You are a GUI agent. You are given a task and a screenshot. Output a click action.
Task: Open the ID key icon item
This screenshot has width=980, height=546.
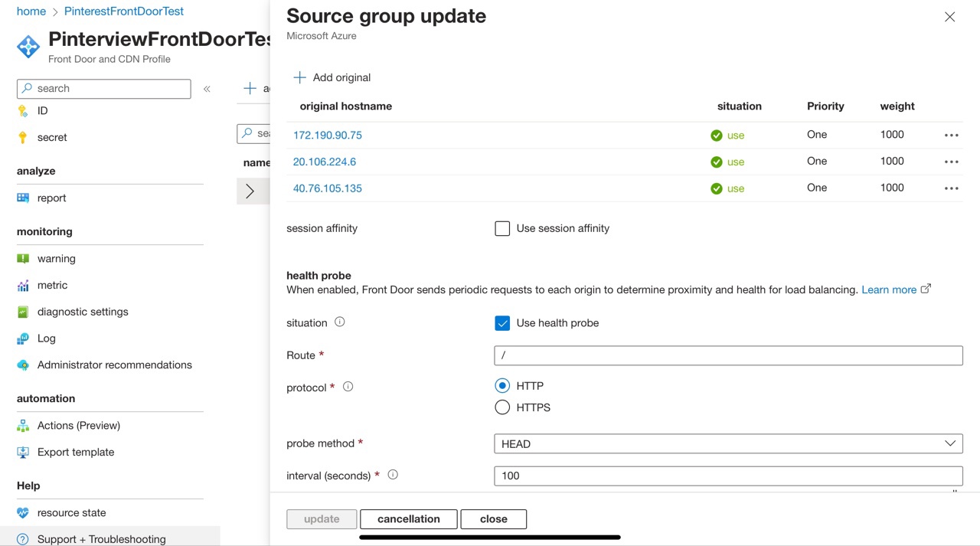pos(23,111)
